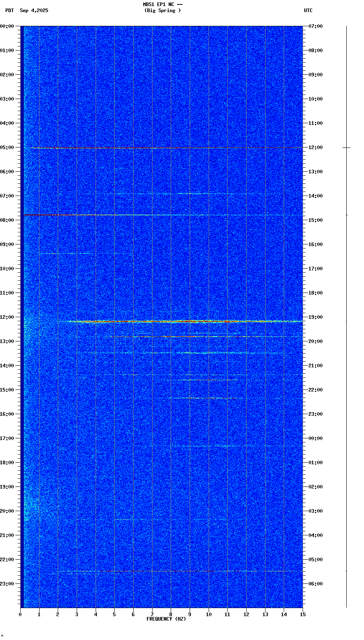Image resolution: width=364 pixels, height=640 pixels.
Task: Click the UTC 10:00 time label
Action: pos(316,99)
